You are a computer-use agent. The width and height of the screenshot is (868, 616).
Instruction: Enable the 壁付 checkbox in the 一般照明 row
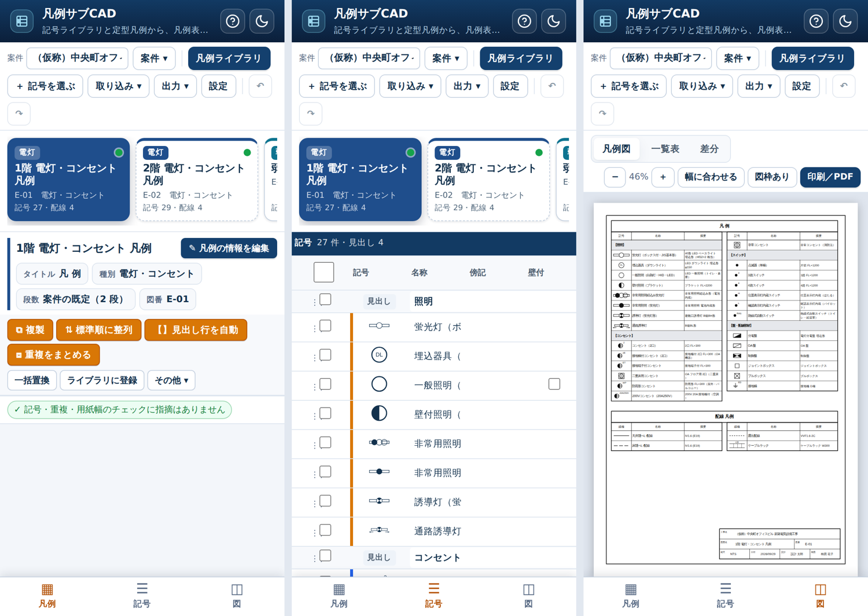point(554,384)
